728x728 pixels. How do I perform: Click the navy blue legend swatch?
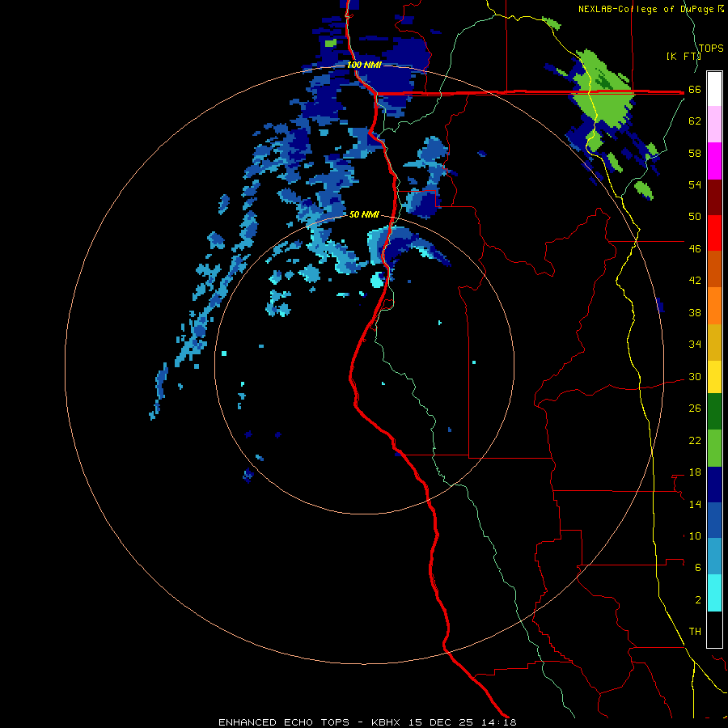coord(714,485)
